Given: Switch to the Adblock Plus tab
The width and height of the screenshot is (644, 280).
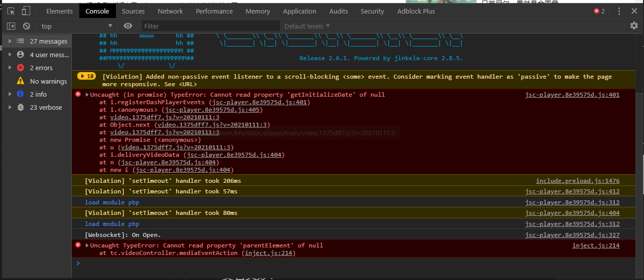Looking at the screenshot, I should tap(416, 11).
